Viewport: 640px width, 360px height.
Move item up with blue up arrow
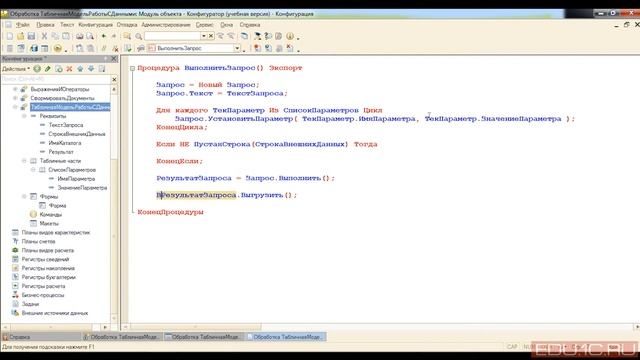(x=80, y=69)
